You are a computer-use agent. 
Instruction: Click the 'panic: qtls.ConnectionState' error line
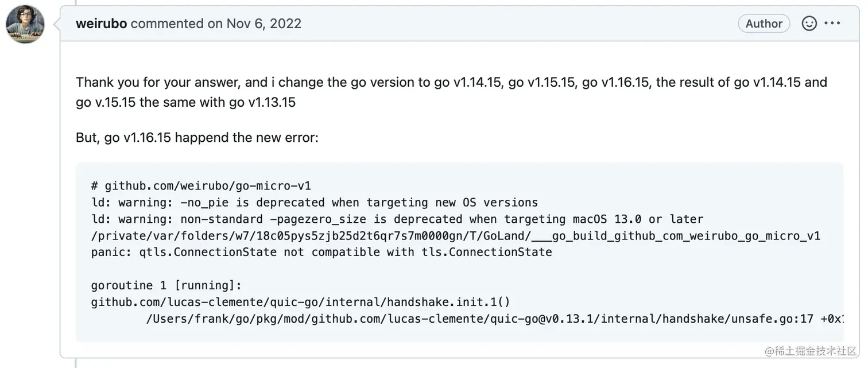321,252
